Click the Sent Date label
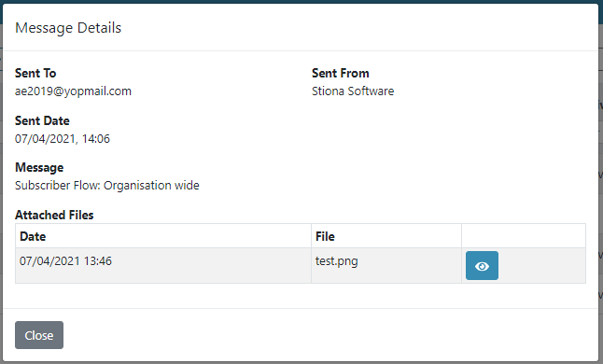This screenshot has width=603, height=364. pyautogui.click(x=42, y=120)
